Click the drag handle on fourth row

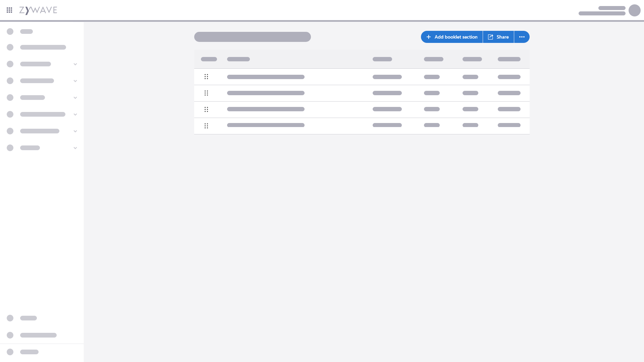206,126
